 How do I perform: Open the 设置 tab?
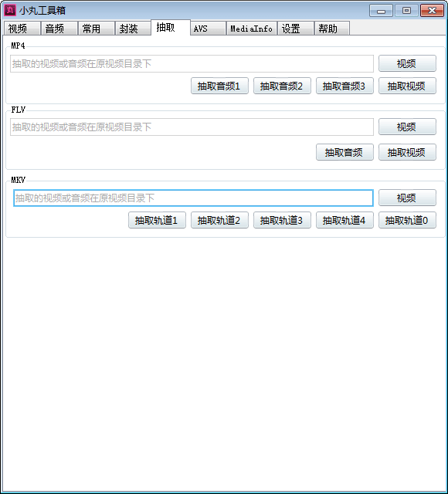pyautogui.click(x=295, y=29)
